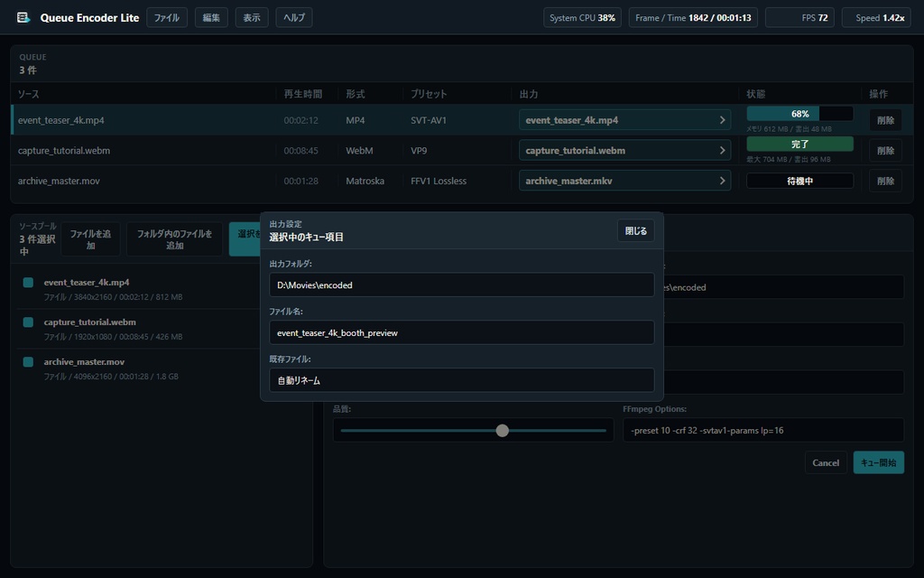Click the キュー開始 button
Image resolution: width=924 pixels, height=578 pixels.
point(878,463)
